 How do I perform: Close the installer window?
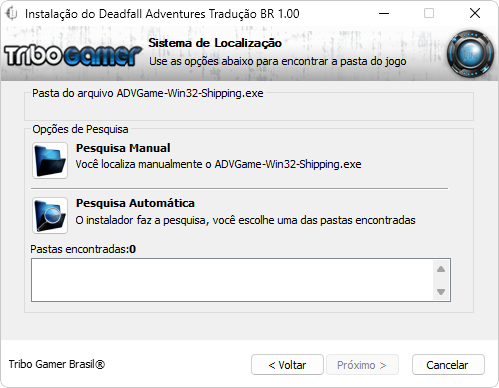tap(475, 14)
